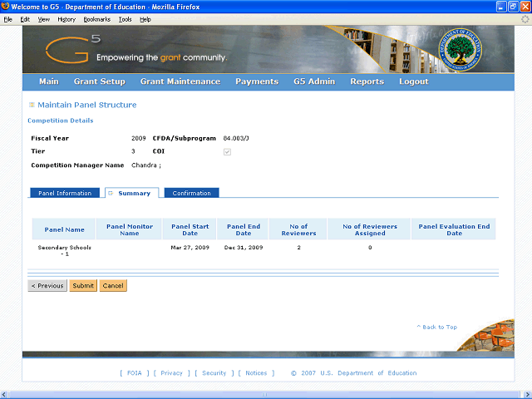Image resolution: width=532 pixels, height=399 pixels.
Task: Click the small icon in the Summary tab
Action: click(111, 193)
